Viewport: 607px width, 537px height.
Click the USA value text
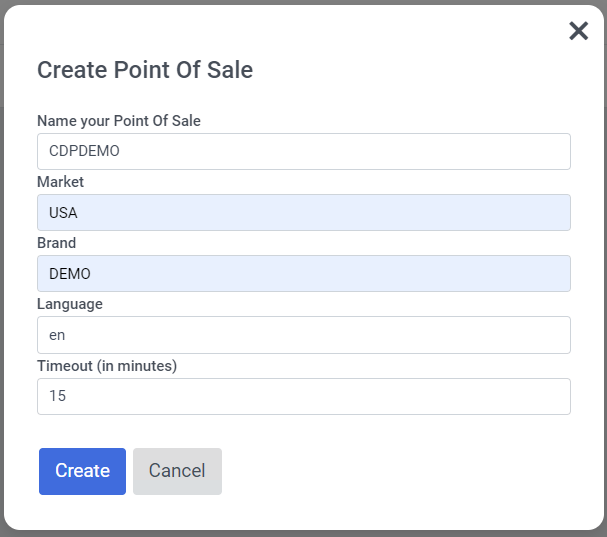click(63, 213)
